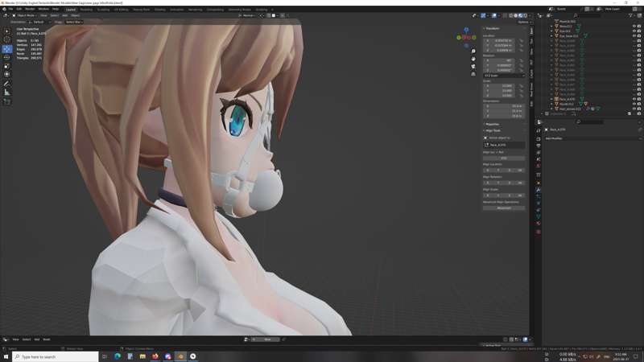Image resolution: width=644 pixels, height=362 pixels.
Task: Click the viewport zoom magnifier gizmo
Action: [x=473, y=51]
